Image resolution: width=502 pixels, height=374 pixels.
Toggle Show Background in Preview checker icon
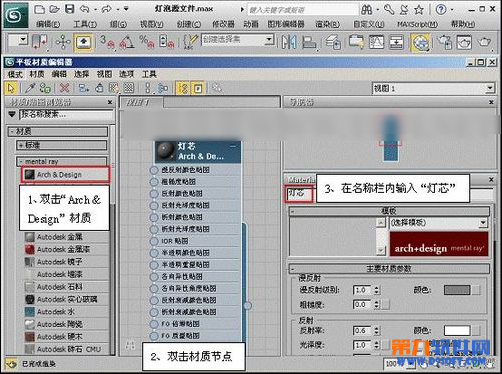[x=129, y=88]
